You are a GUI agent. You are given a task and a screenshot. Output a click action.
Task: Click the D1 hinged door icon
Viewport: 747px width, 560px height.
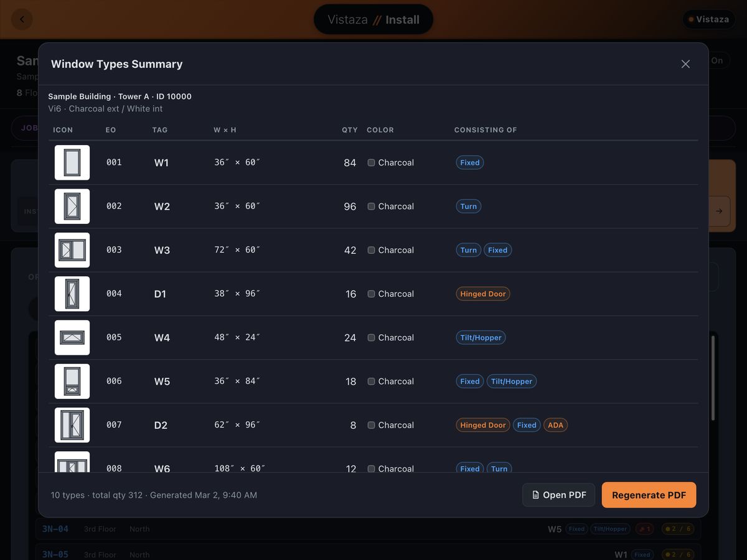72,294
